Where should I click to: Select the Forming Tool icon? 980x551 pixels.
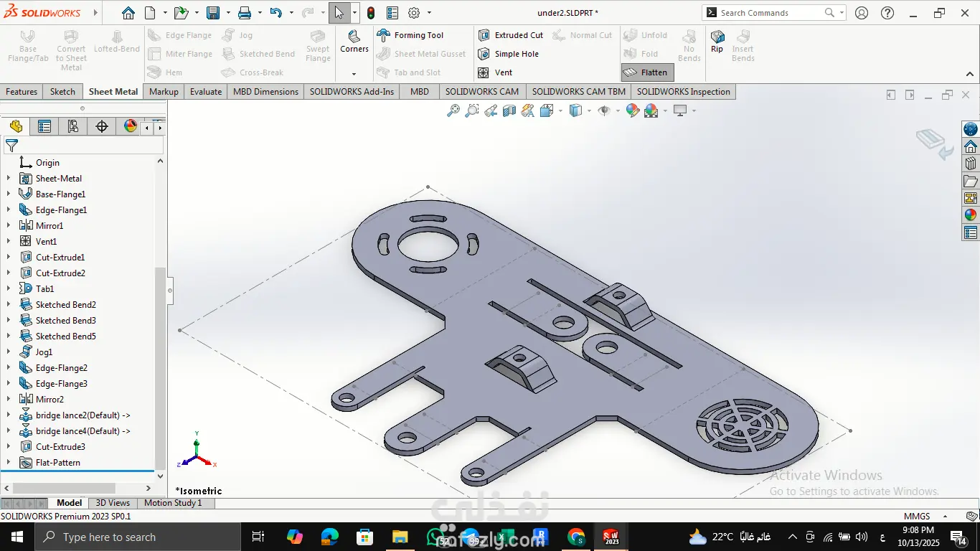tap(384, 35)
